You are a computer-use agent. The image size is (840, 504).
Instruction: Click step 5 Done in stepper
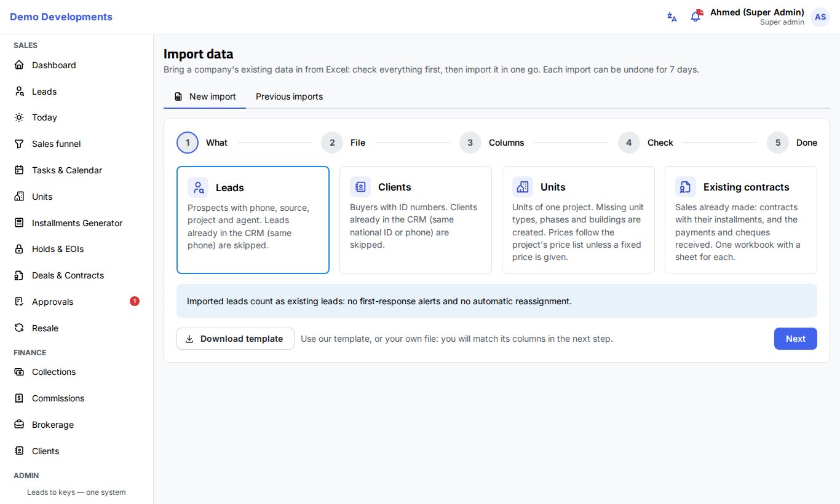pos(792,143)
